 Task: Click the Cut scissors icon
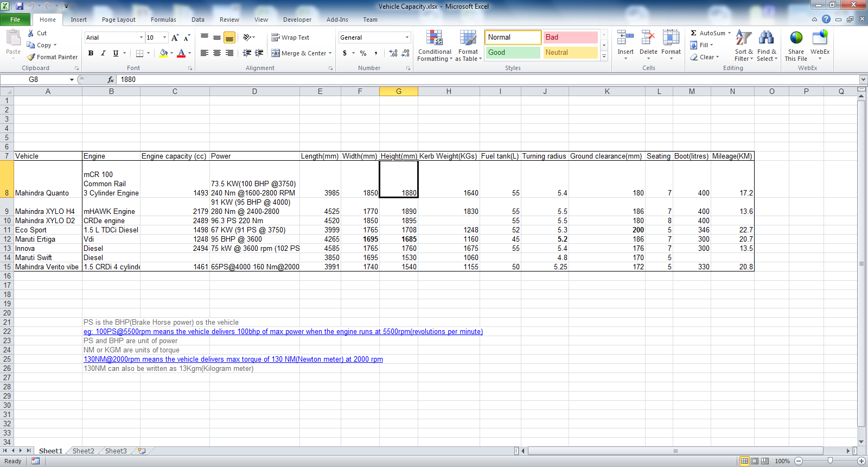pos(31,33)
